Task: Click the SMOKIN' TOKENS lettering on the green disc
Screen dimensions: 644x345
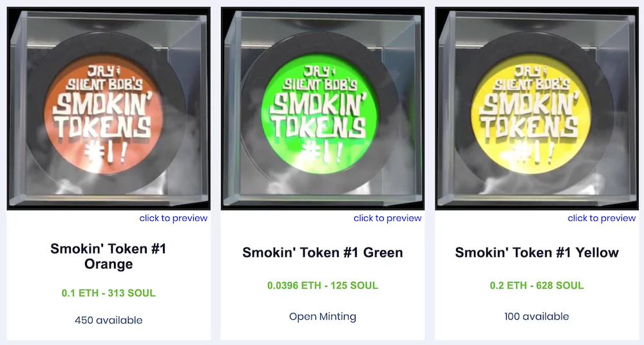Action: [319, 115]
